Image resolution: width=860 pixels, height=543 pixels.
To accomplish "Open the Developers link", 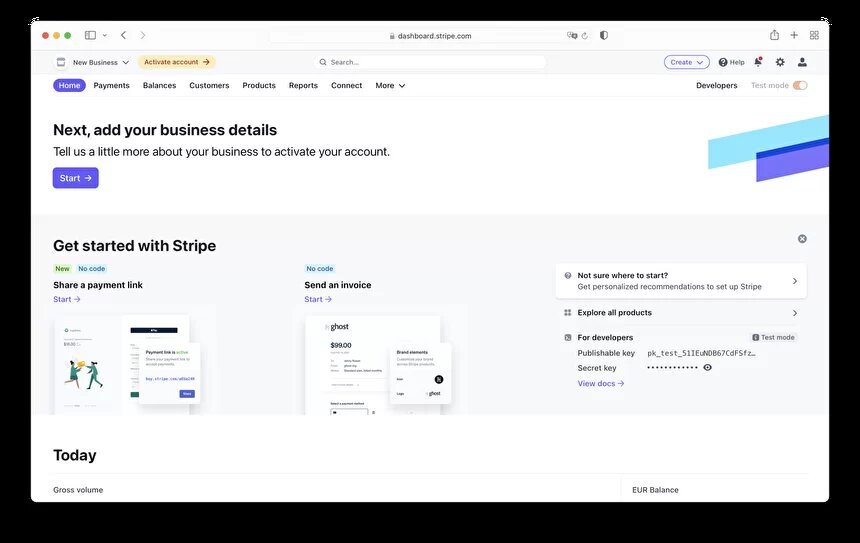I will pyautogui.click(x=716, y=86).
